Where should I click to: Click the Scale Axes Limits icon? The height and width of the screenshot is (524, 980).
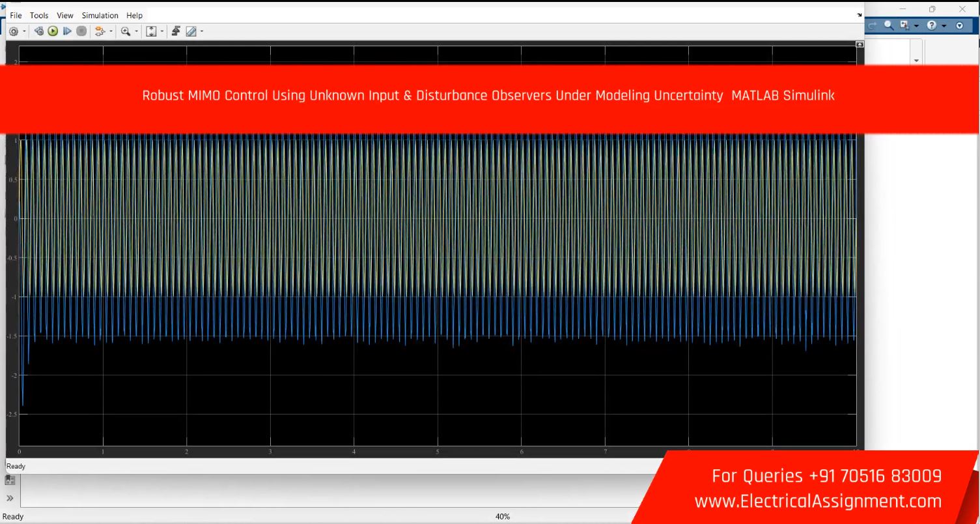pyautogui.click(x=151, y=31)
